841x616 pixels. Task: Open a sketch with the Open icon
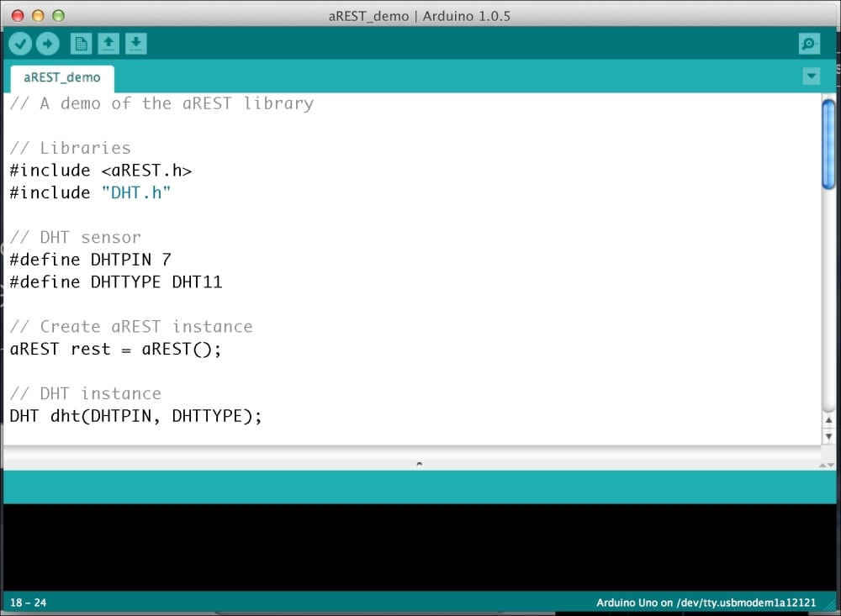tap(108, 44)
